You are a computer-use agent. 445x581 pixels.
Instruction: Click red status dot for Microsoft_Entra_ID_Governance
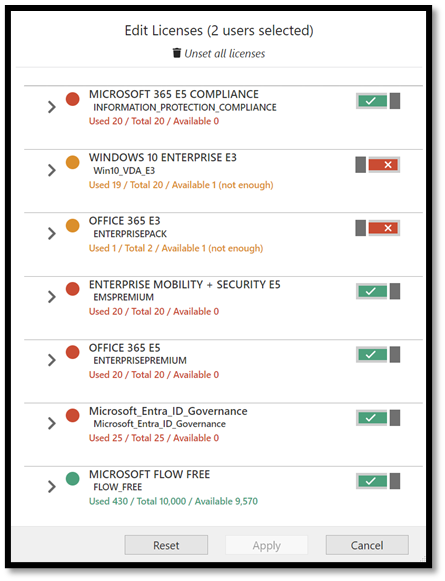click(73, 416)
